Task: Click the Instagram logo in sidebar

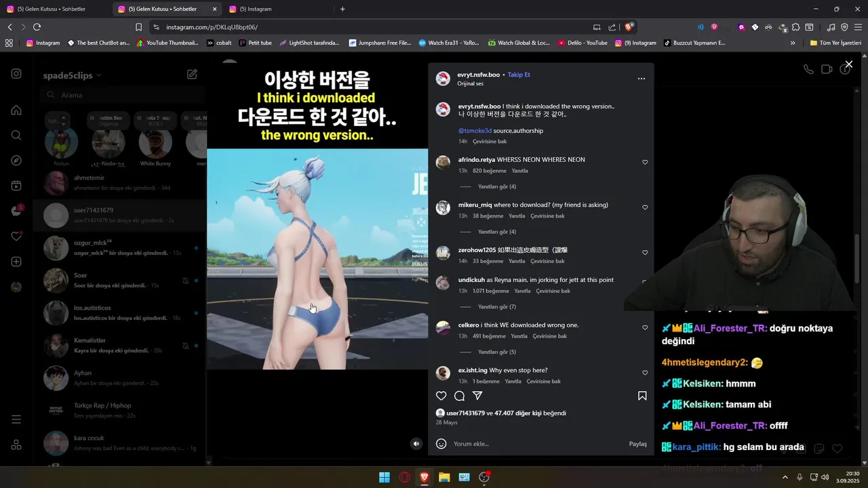Action: [16, 74]
